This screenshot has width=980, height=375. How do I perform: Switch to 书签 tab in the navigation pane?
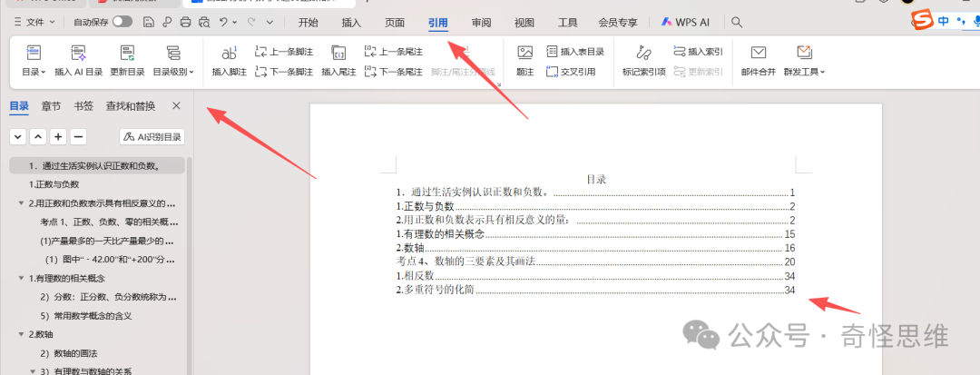[x=83, y=105]
